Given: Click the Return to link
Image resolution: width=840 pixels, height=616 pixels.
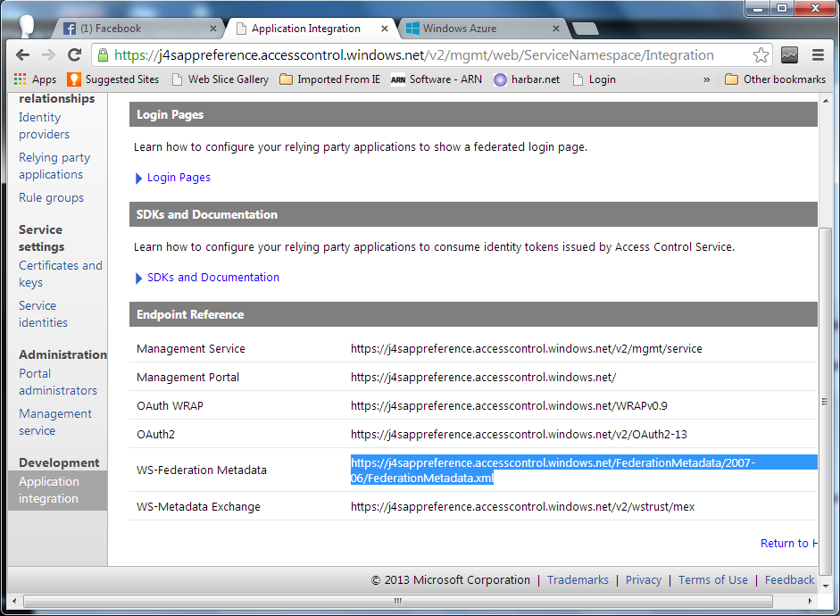Looking at the screenshot, I should point(789,543).
